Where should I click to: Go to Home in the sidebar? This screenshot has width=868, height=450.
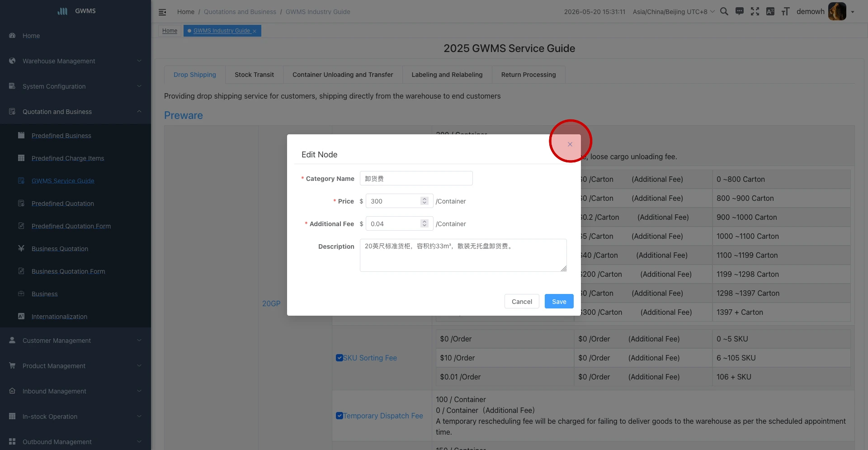point(75,36)
